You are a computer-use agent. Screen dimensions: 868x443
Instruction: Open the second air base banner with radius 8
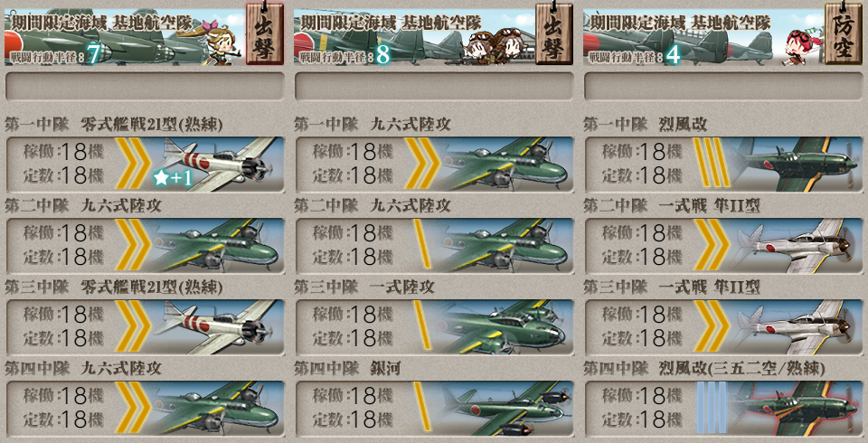[414, 36]
